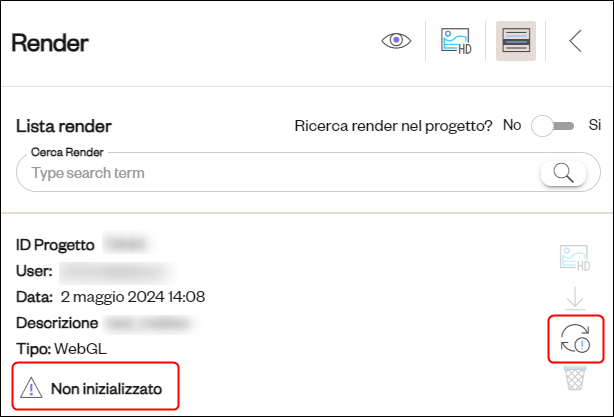This screenshot has height=417, width=614.
Task: Click the 'No' label beside switch
Action: click(x=512, y=125)
